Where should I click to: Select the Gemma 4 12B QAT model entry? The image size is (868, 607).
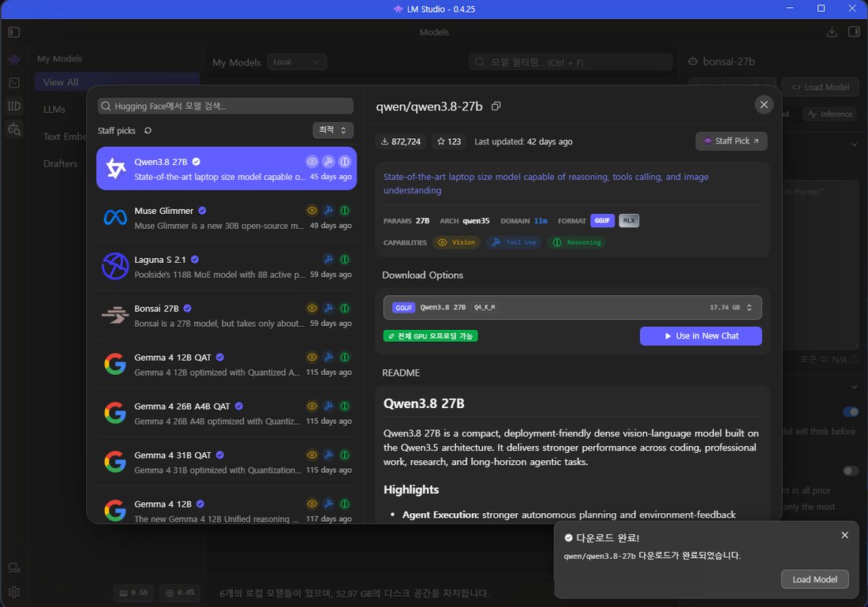click(226, 365)
